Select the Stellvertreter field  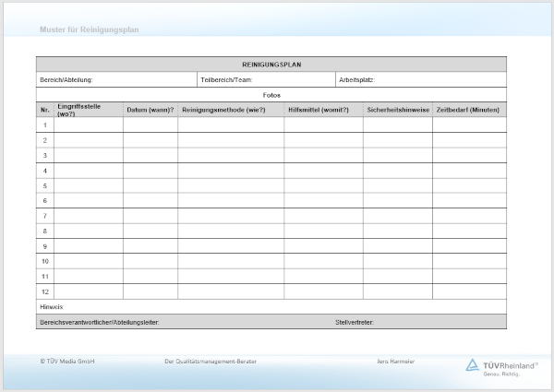[x=420, y=322]
